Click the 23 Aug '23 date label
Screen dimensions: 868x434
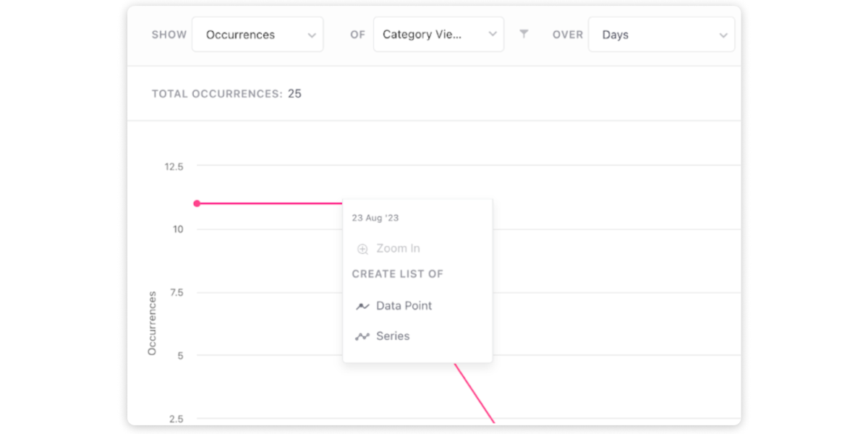coord(375,218)
